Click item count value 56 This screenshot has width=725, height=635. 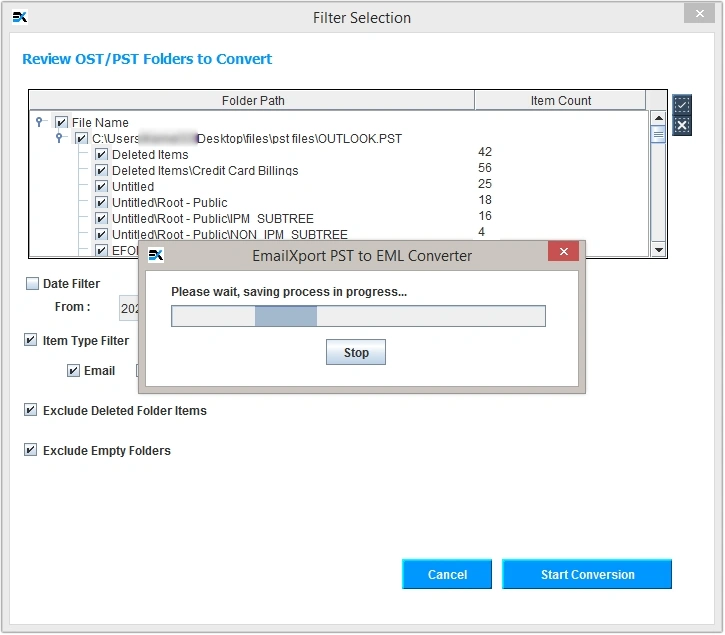click(x=485, y=168)
